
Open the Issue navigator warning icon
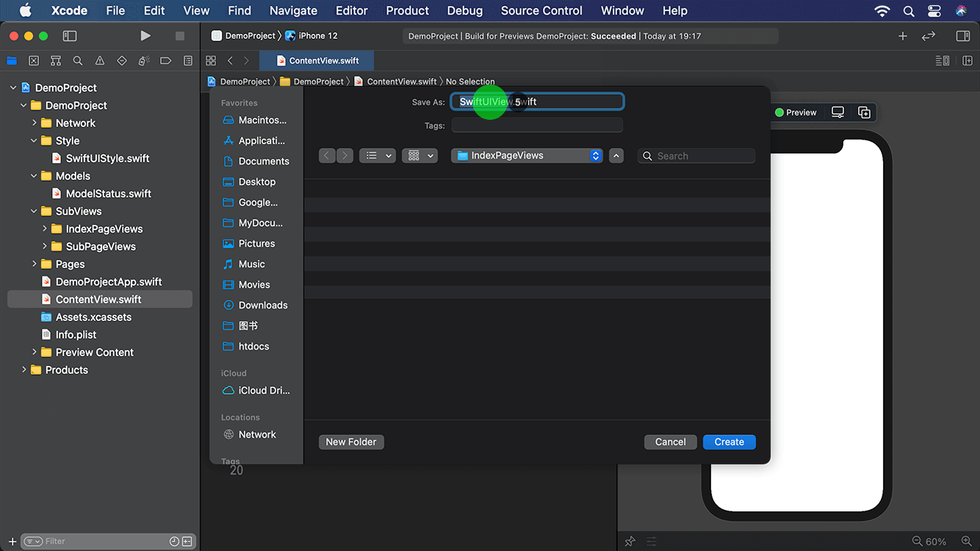click(100, 61)
